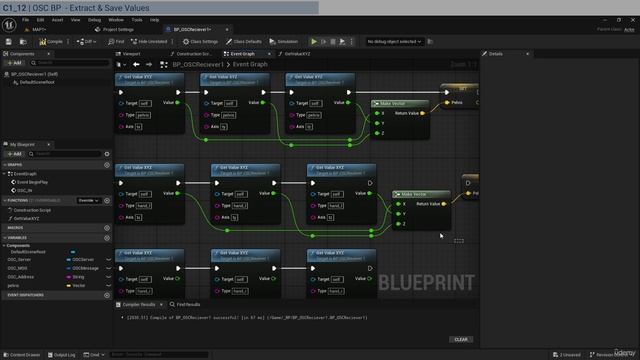Open Find in blueprint
Screen dimensions: 640x360
pos(116,42)
